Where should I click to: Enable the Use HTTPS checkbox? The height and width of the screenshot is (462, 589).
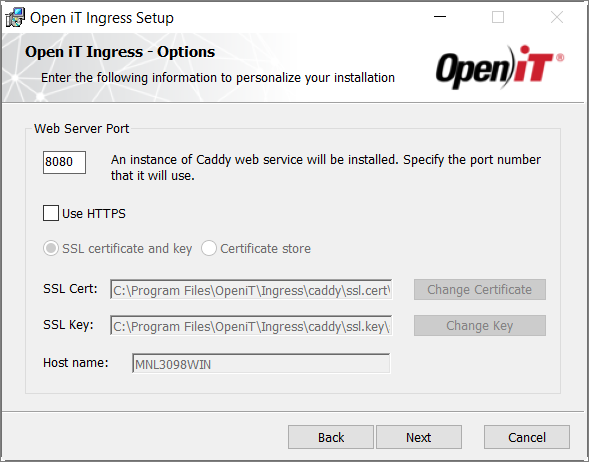tap(51, 213)
